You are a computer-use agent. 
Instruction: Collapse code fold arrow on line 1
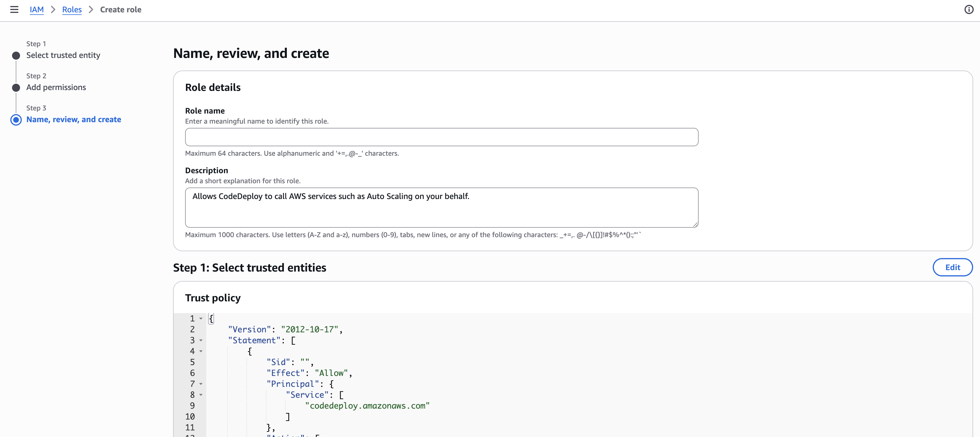coord(201,319)
